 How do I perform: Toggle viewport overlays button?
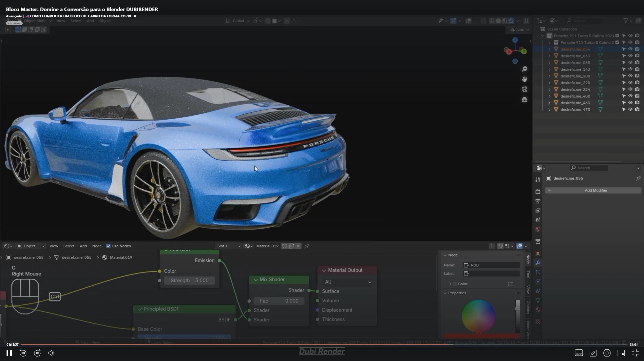click(x=468, y=21)
